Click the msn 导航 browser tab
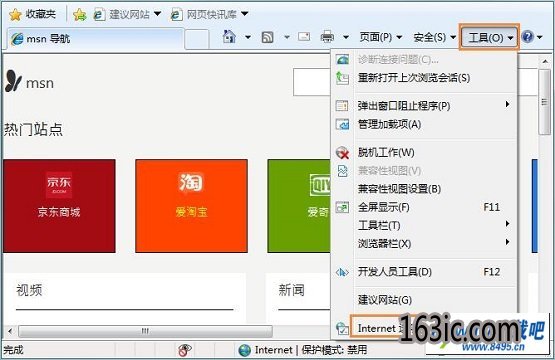The image size is (555, 360). pyautogui.click(x=95, y=39)
